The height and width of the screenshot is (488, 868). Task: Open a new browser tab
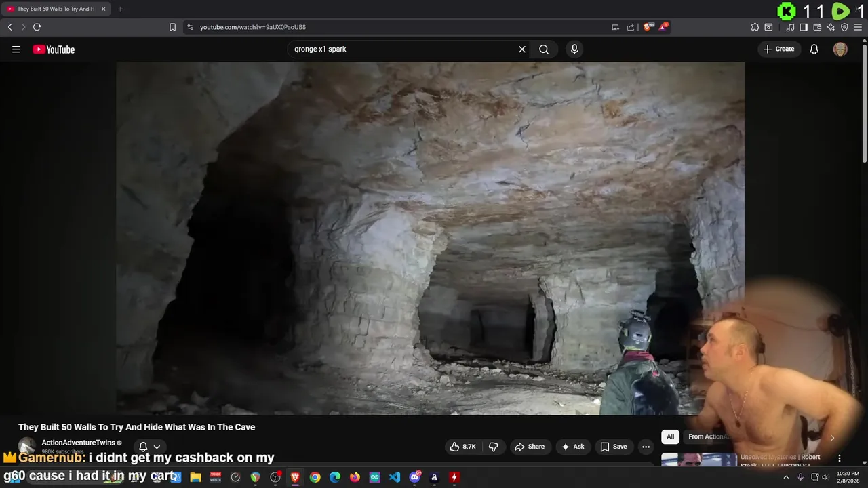[120, 9]
